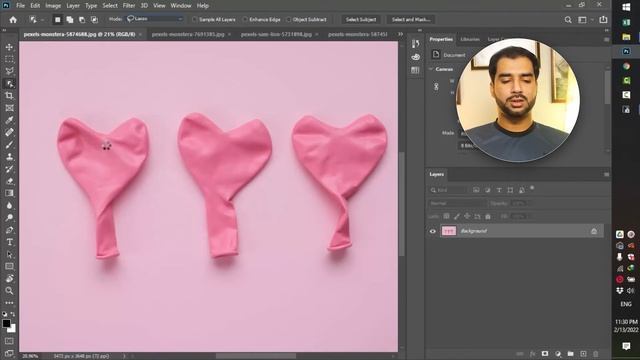Select the Crop tool
The image size is (640, 360).
click(x=9, y=96)
